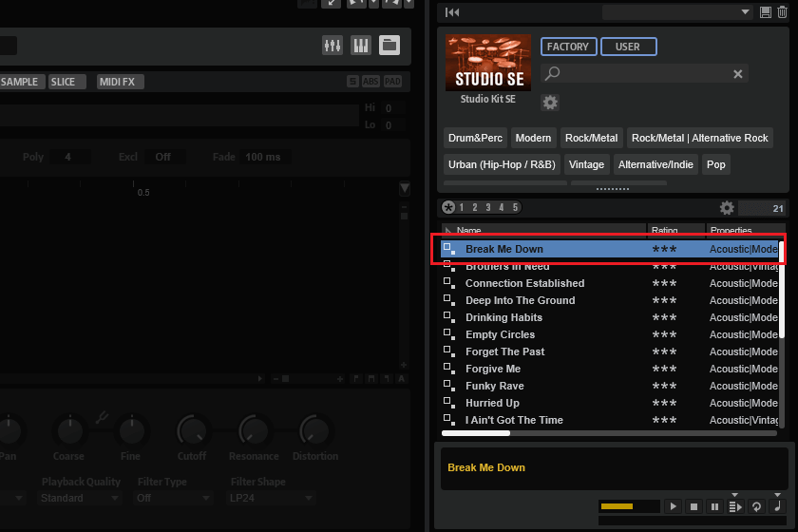Screen dimensions: 798x532
Task: Enable the loop playback button
Action: (756, 507)
